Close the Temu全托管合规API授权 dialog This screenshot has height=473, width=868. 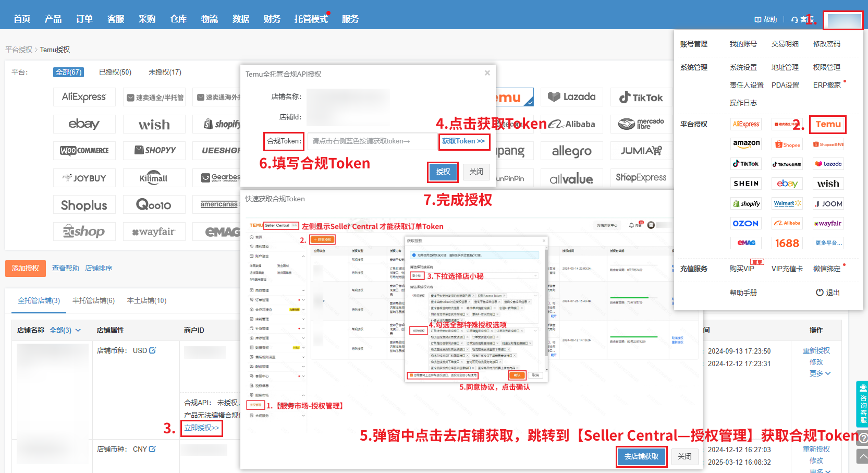(x=487, y=73)
